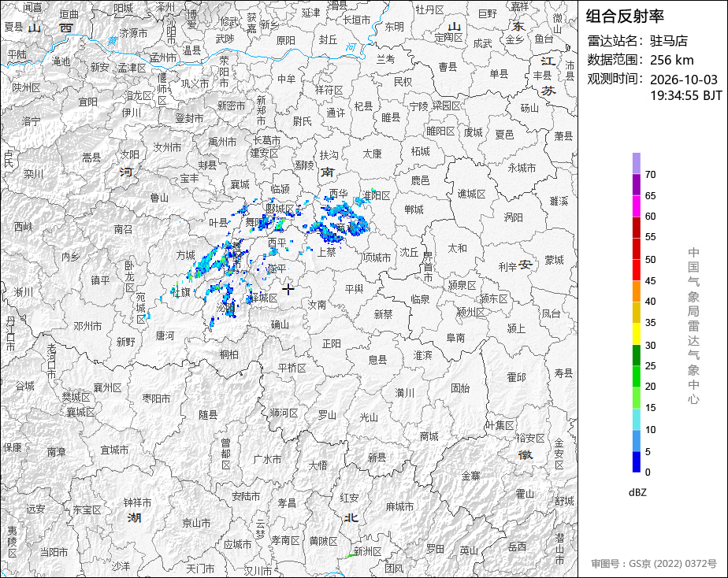
Task: Choose the dark blue 0–5 dBZ legend swatch
Action: tap(636, 461)
